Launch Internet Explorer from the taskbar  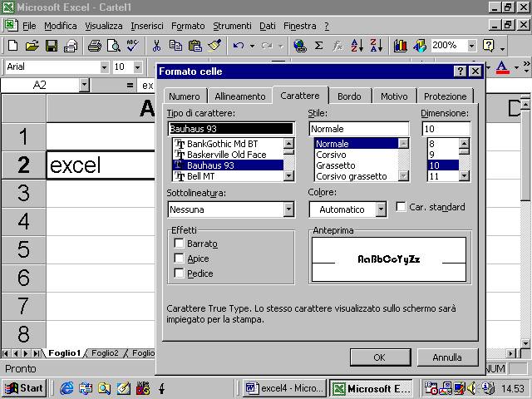point(66,388)
